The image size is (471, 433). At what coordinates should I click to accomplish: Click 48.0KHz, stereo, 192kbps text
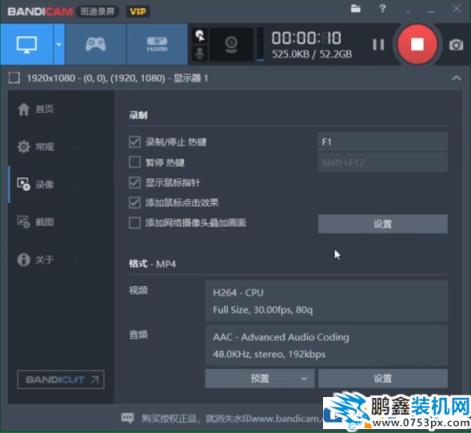point(269,354)
